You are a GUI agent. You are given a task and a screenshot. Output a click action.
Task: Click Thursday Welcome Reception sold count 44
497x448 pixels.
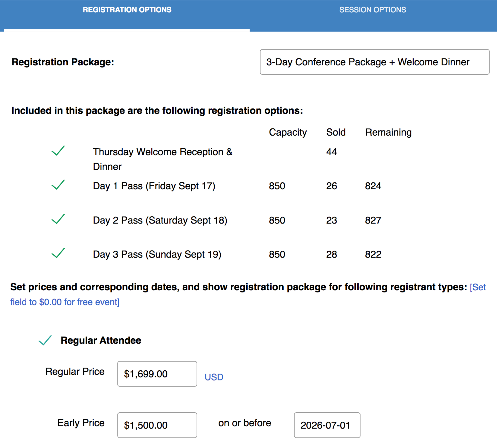click(x=331, y=152)
